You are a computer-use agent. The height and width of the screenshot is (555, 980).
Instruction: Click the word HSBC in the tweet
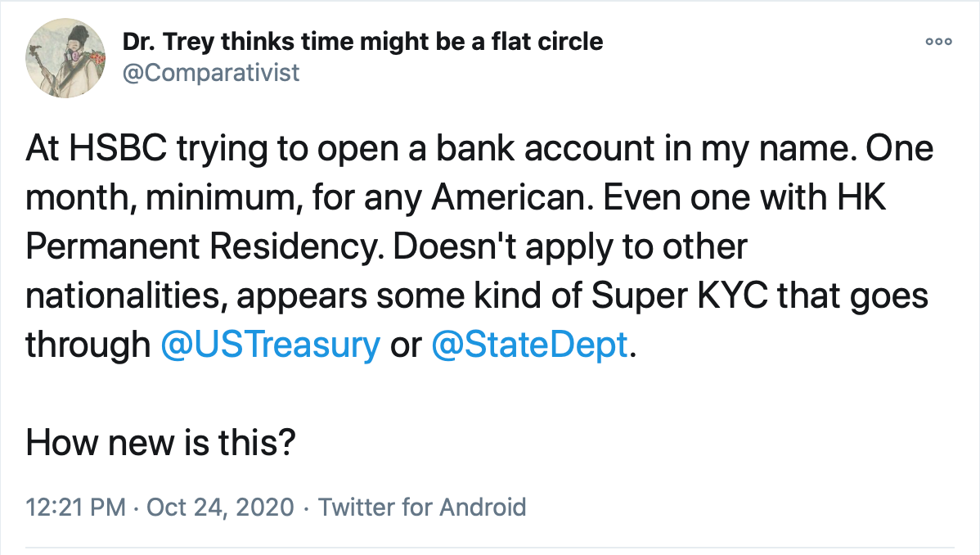point(118,149)
